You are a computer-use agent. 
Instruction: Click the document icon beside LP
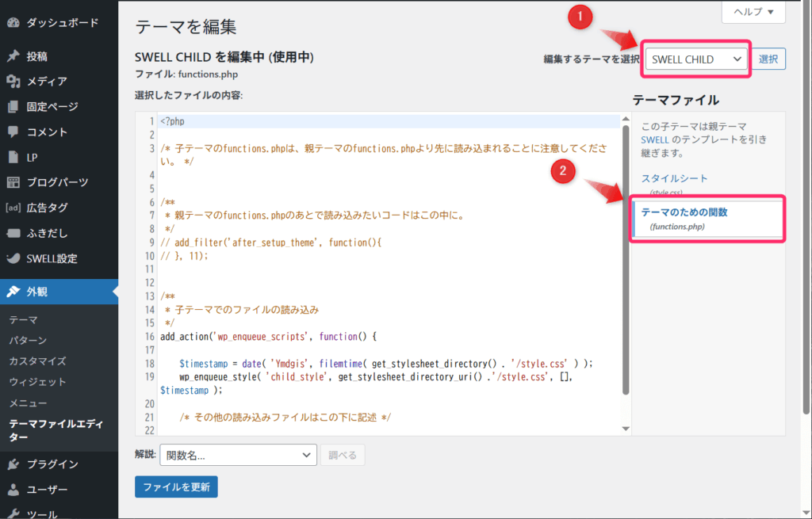point(13,157)
